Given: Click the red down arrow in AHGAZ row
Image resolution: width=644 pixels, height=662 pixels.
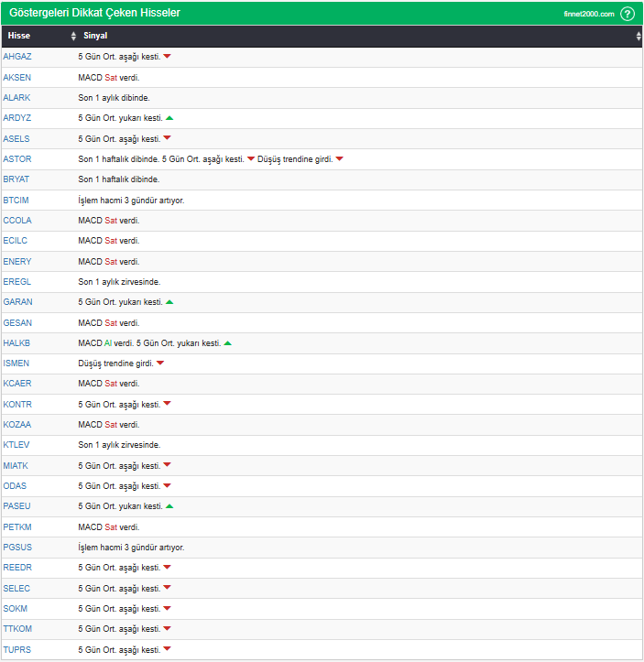Looking at the screenshot, I should coord(167,57).
